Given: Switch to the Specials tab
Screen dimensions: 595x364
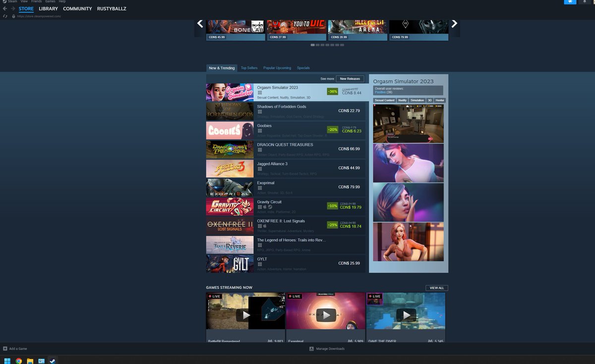Looking at the screenshot, I should [303, 68].
